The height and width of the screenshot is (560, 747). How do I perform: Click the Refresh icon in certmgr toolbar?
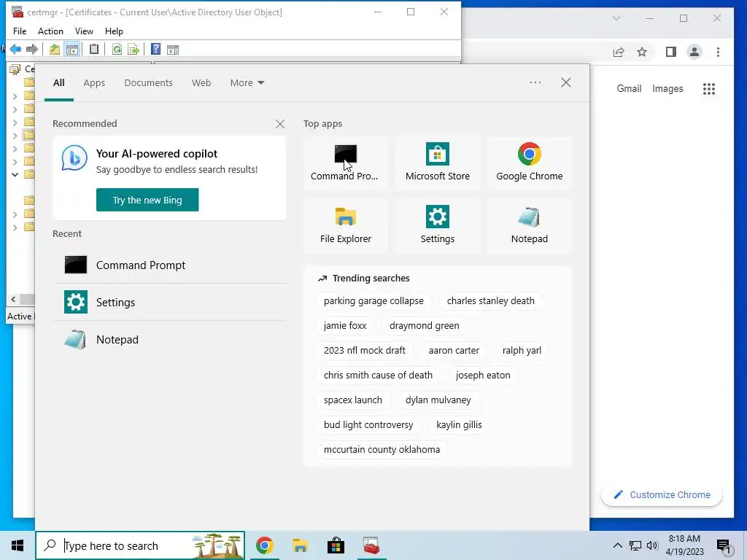coord(117,49)
